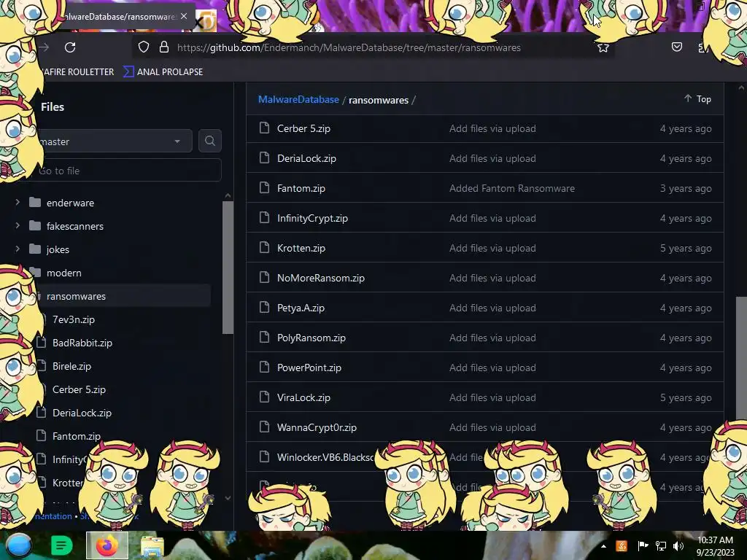The image size is (747, 560).
Task: Open Petya.A.zip in the file list
Action: coord(301,308)
